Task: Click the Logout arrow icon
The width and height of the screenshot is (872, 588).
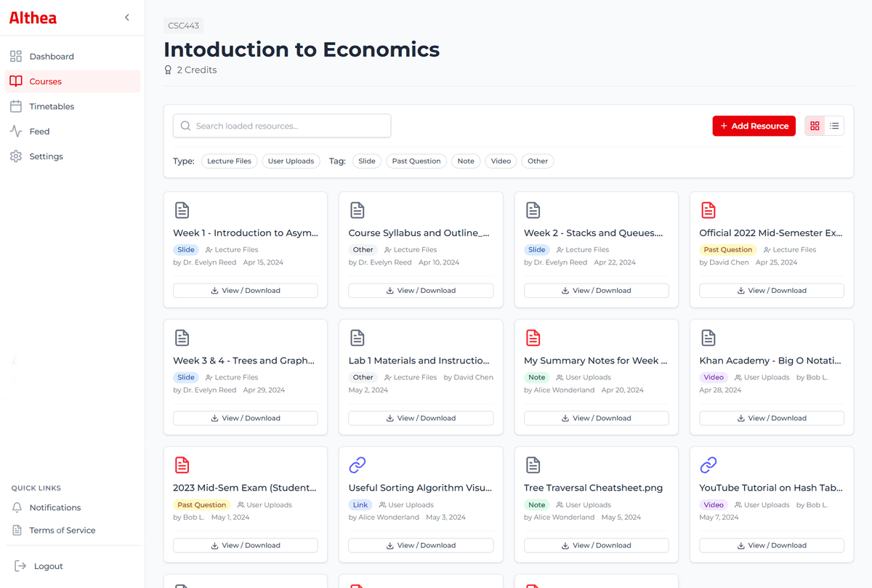Action: pos(20,566)
